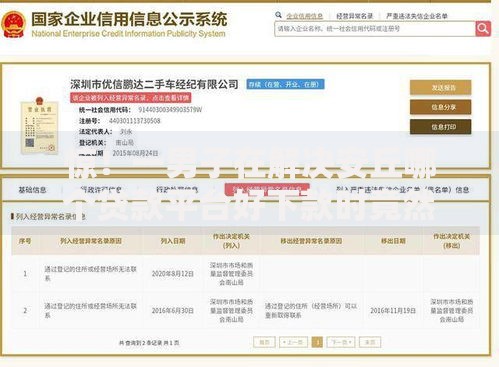
Task: Go to 首页 in pagination
Action: (x=264, y=342)
